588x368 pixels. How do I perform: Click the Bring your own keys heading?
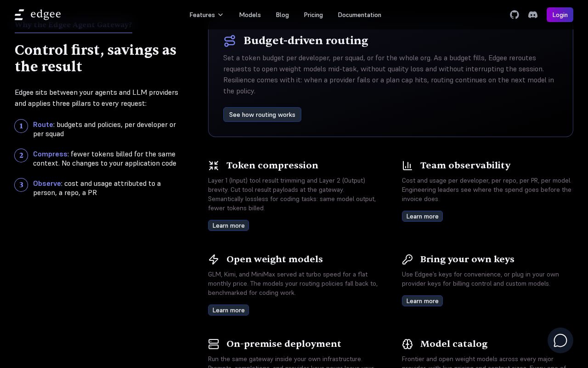467,259
